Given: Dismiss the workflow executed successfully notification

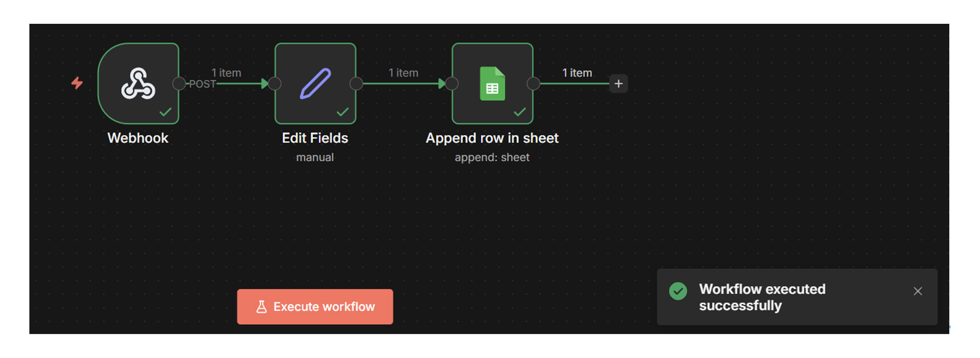Looking at the screenshot, I should click(918, 291).
